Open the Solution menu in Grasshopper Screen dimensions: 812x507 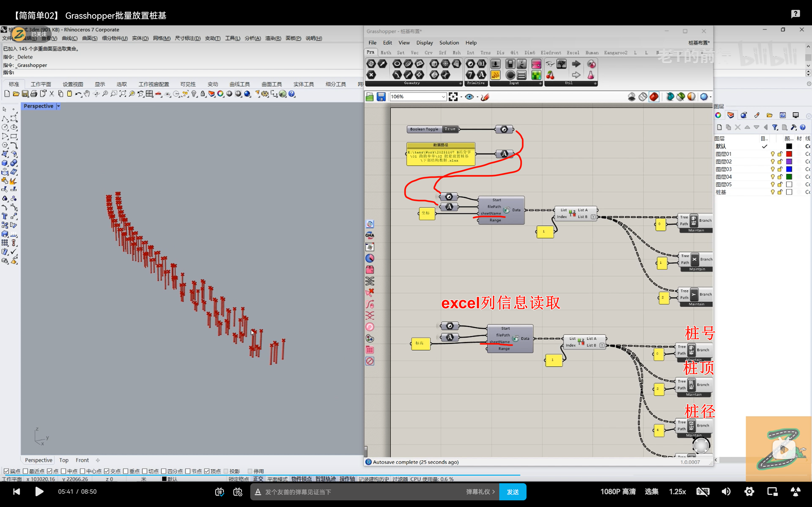[x=449, y=42]
